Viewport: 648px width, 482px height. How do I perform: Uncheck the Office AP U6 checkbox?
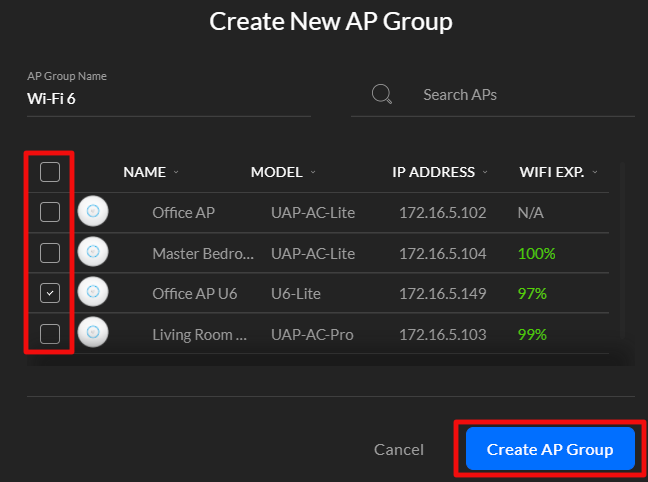coord(50,293)
